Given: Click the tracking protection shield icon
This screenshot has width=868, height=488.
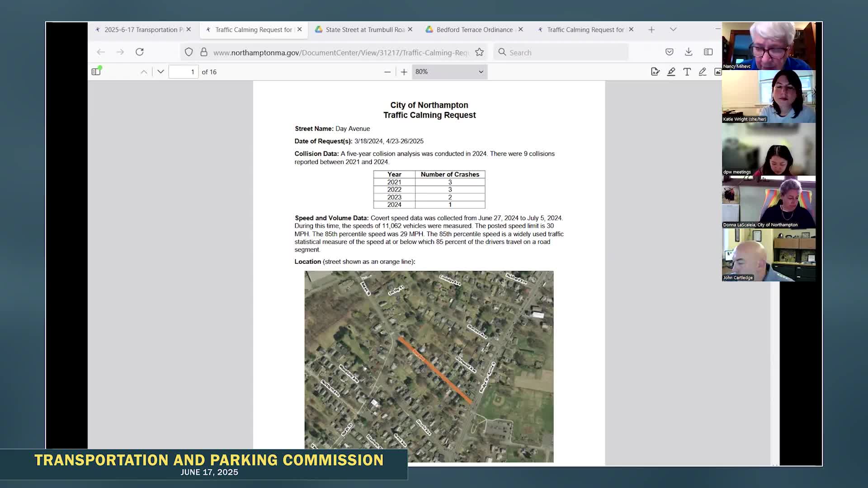Looking at the screenshot, I should click(x=189, y=52).
